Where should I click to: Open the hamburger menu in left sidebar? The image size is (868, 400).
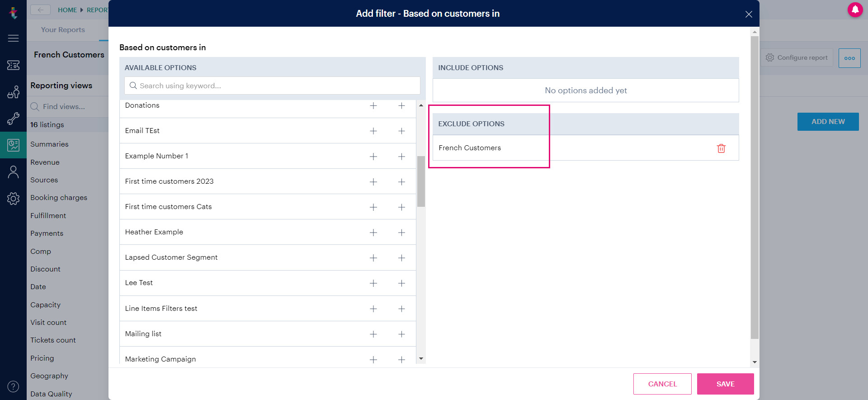(x=13, y=38)
